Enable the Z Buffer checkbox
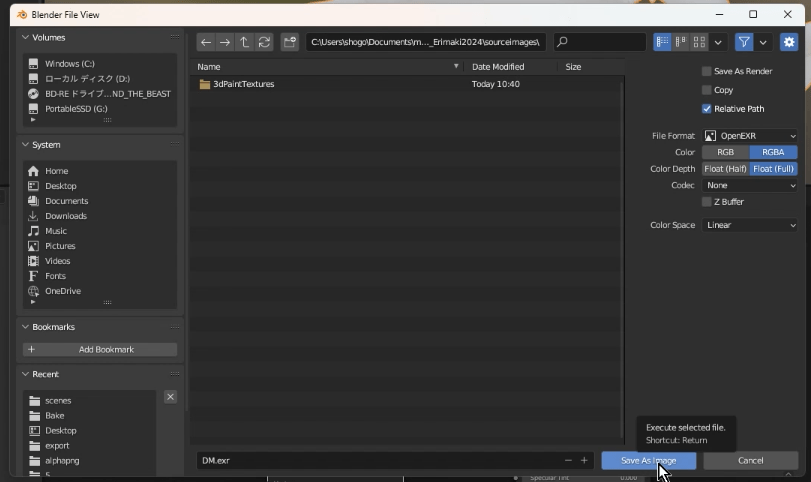The height and width of the screenshot is (482, 811). click(x=707, y=202)
